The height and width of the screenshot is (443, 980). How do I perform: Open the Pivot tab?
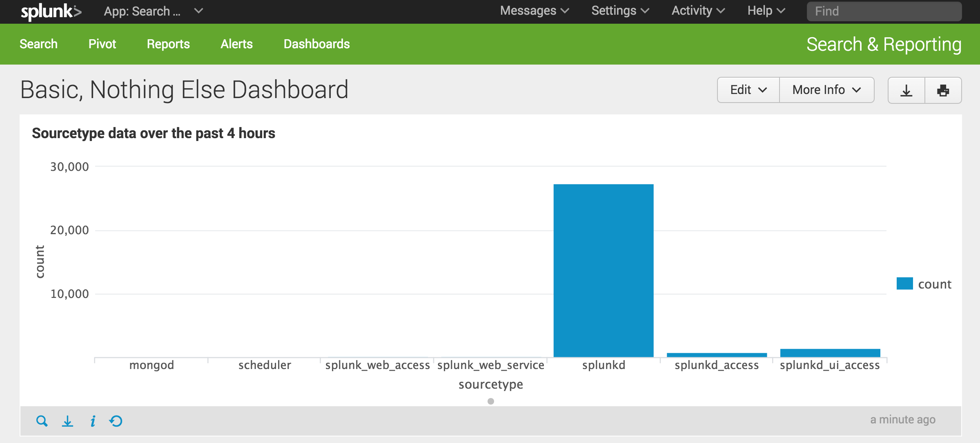click(102, 44)
